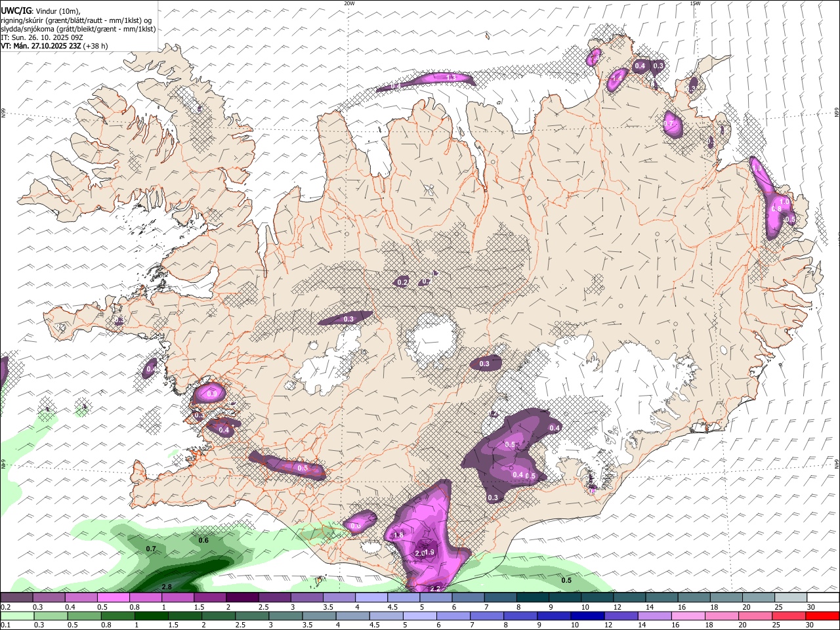Click the '14' label in lower legend row
Screen dimensions: 840x630
[x=642, y=625]
